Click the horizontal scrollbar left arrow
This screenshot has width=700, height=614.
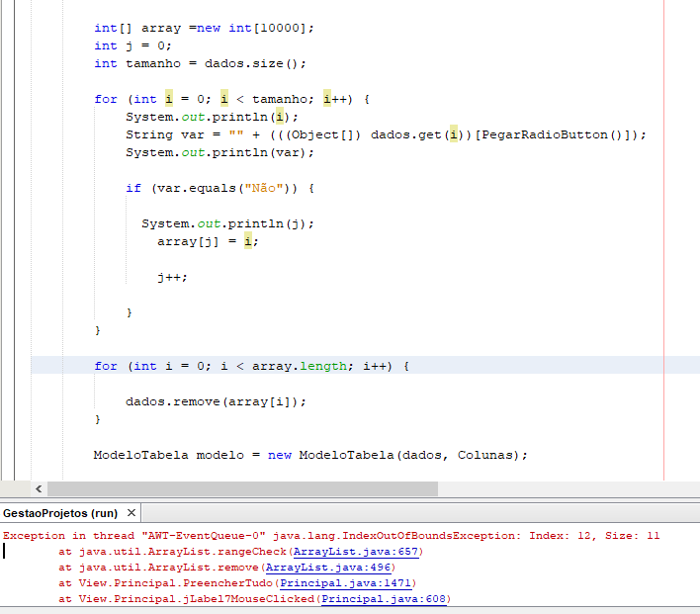[x=39, y=488]
